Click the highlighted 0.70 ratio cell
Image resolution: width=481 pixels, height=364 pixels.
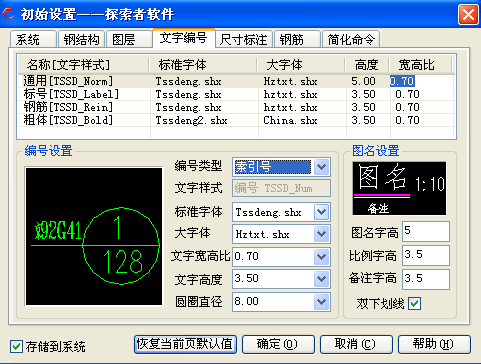tap(402, 81)
